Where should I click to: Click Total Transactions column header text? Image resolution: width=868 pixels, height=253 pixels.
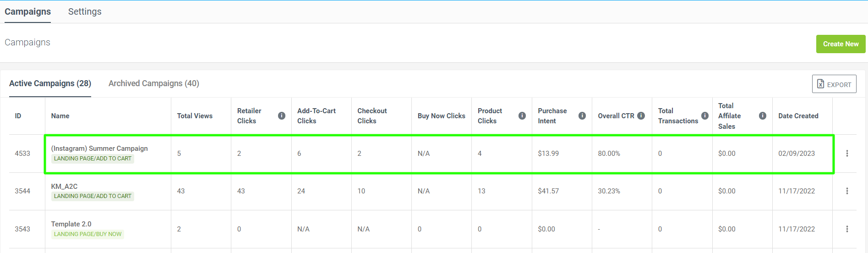pyautogui.click(x=678, y=116)
